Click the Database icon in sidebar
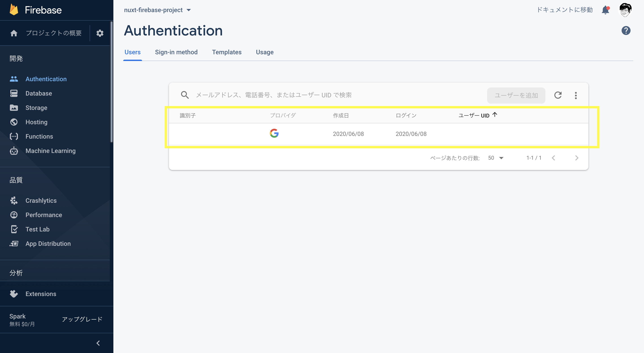 coord(14,93)
